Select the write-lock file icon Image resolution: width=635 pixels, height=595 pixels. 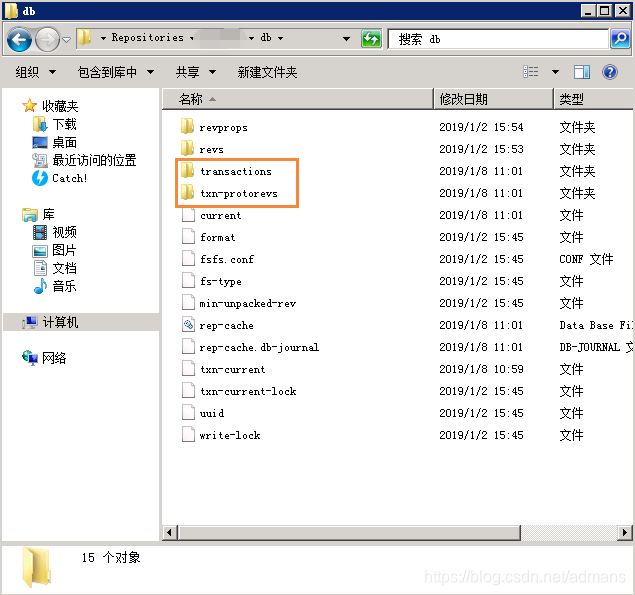coord(188,435)
